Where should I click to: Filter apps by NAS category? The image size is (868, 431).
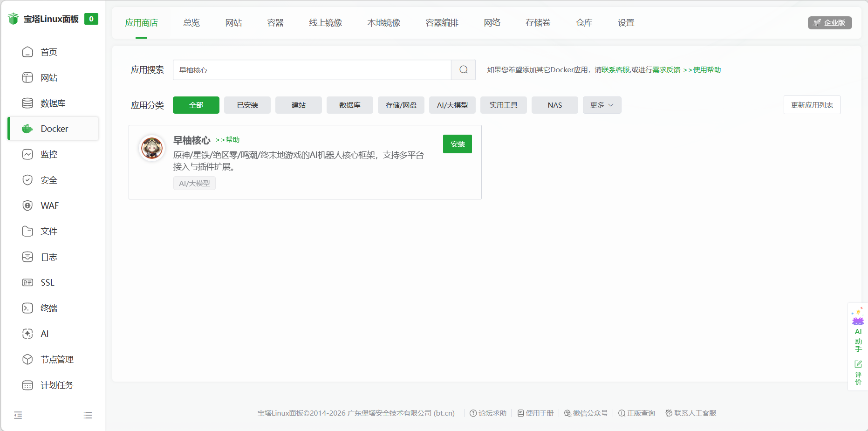pyautogui.click(x=555, y=105)
